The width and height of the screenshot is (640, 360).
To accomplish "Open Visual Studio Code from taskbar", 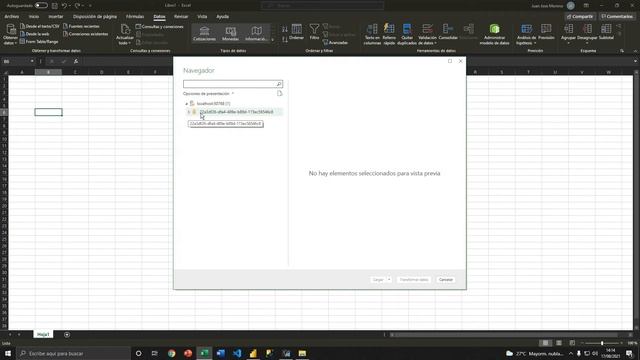I will coord(237,353).
